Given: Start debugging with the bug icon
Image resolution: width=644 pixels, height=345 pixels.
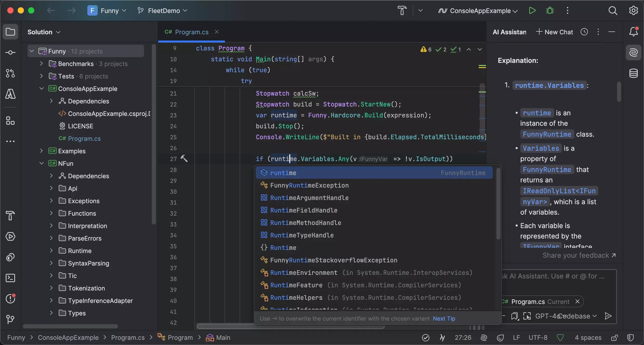Looking at the screenshot, I should pyautogui.click(x=550, y=10).
